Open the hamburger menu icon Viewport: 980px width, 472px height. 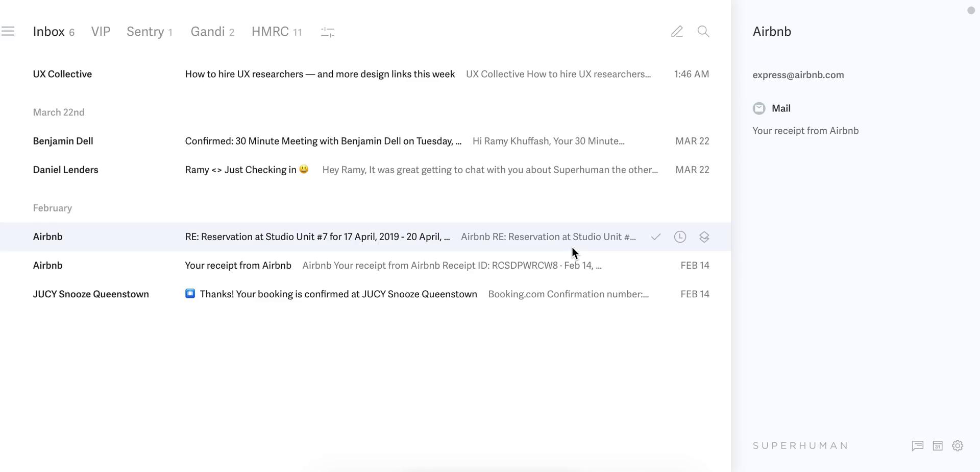click(x=8, y=32)
